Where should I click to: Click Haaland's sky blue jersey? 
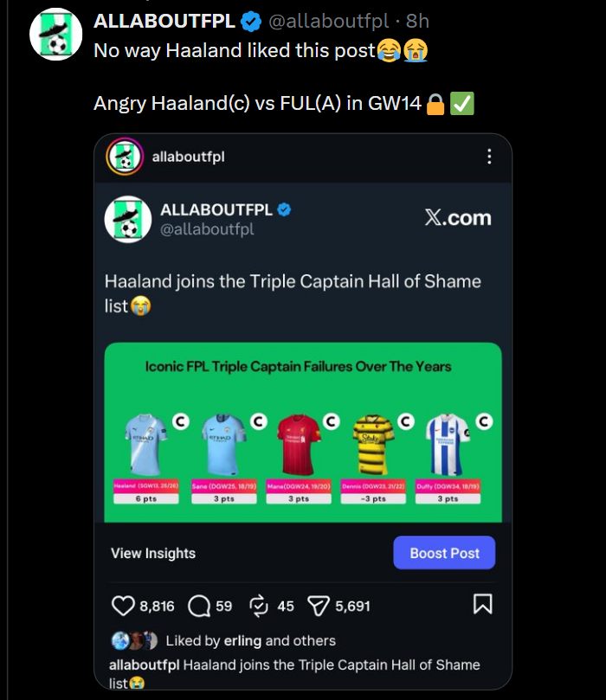(145, 444)
